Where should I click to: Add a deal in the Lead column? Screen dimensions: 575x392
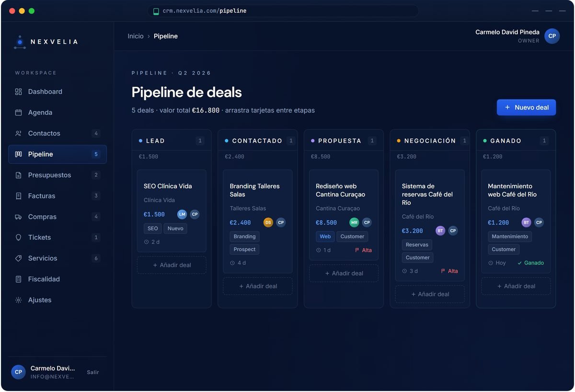(172, 265)
